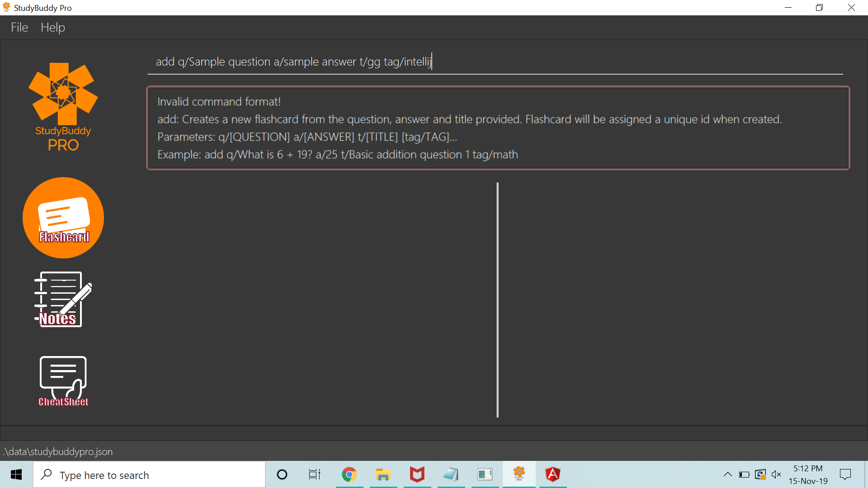Open the red Angular app in the taskbar

(x=552, y=474)
